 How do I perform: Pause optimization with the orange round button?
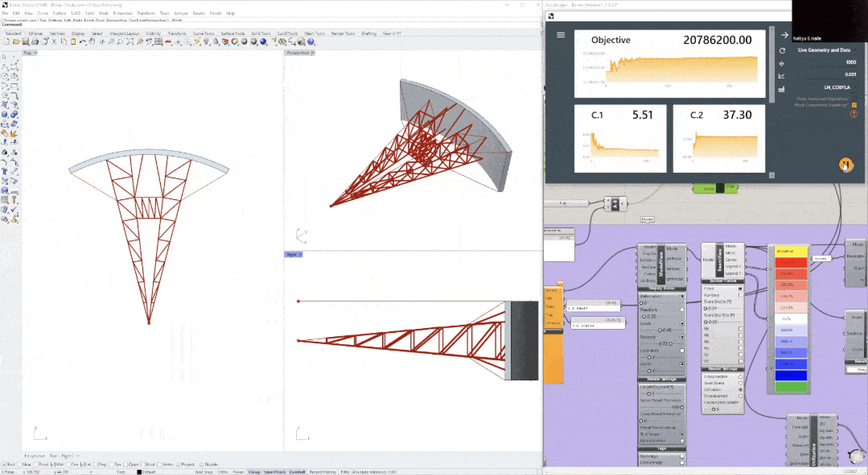pos(845,165)
